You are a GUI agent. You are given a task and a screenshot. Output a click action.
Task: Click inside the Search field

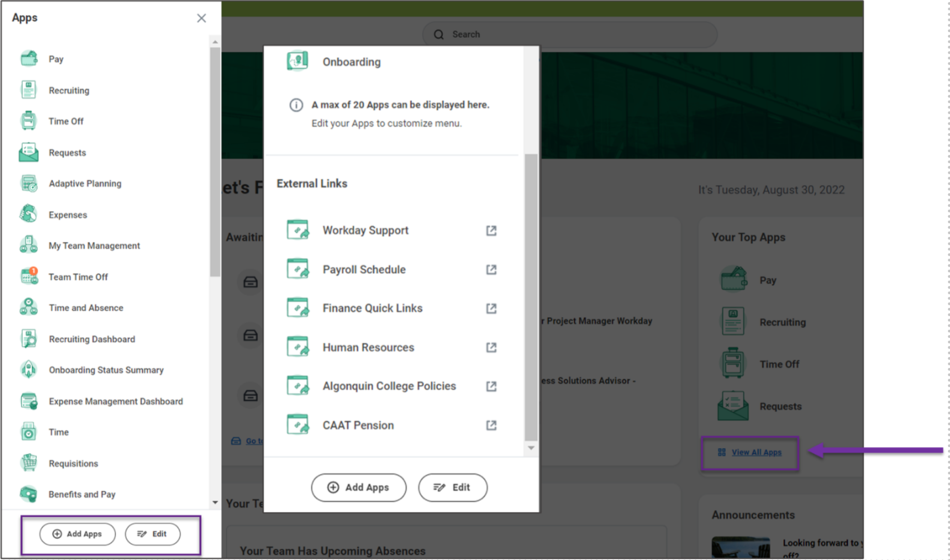[570, 34]
